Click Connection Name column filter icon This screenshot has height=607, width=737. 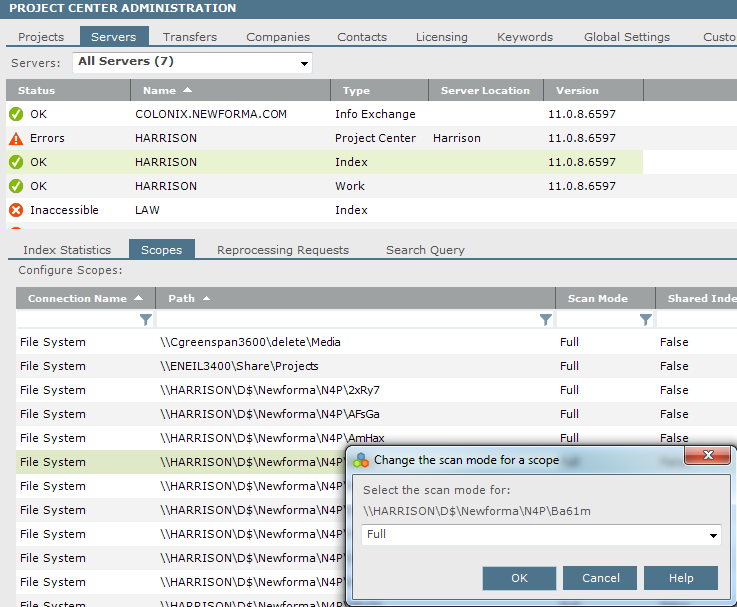coord(146,320)
